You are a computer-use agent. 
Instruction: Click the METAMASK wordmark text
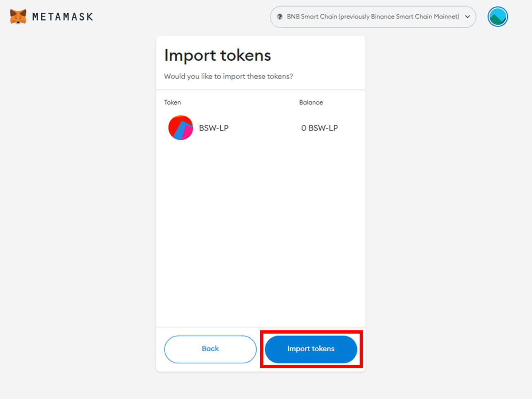[x=63, y=17]
